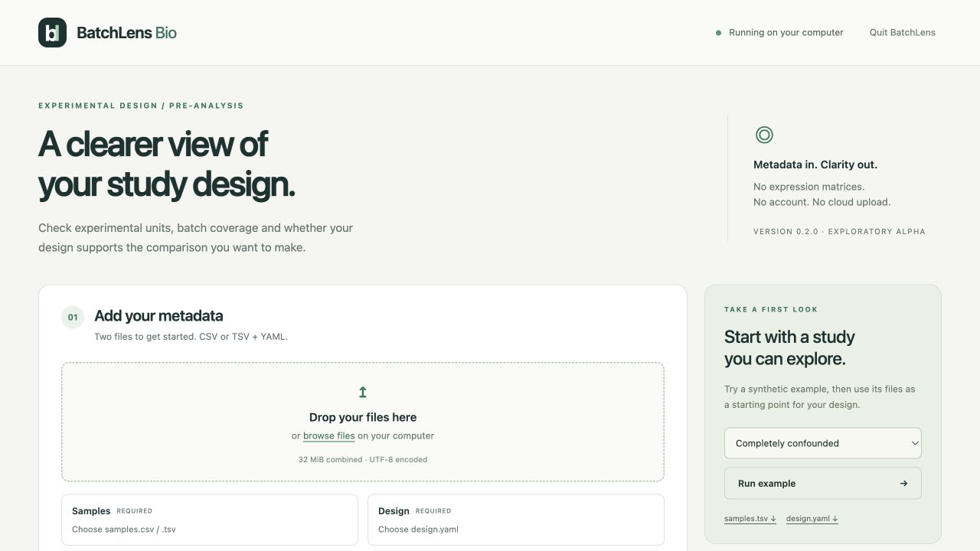Click the No expression matrices text
This screenshot has width=980, height=551.
(x=808, y=187)
